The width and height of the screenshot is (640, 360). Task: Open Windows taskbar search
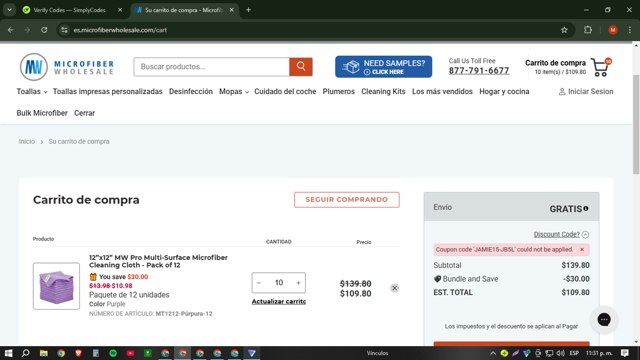26,353
